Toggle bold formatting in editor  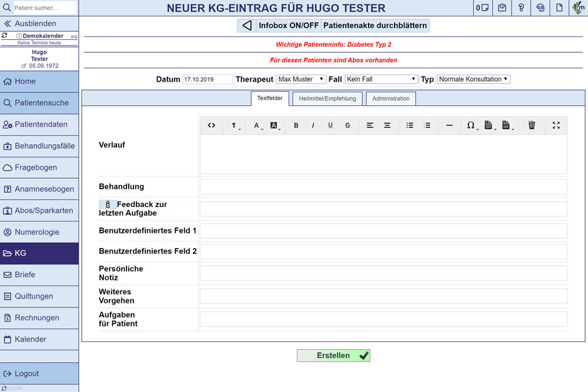(296, 125)
